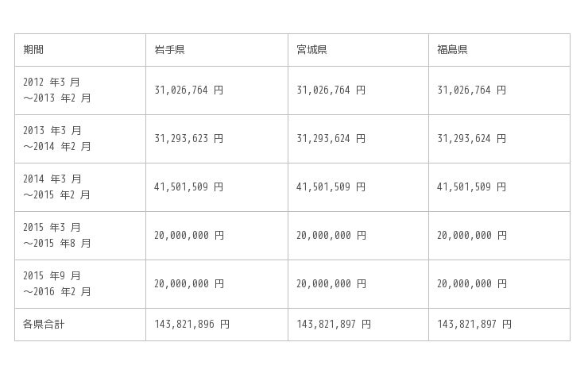This screenshot has height=373, width=588.
Task: Click the 2014年3月～2015年2月 period cell
Action: tap(57, 187)
